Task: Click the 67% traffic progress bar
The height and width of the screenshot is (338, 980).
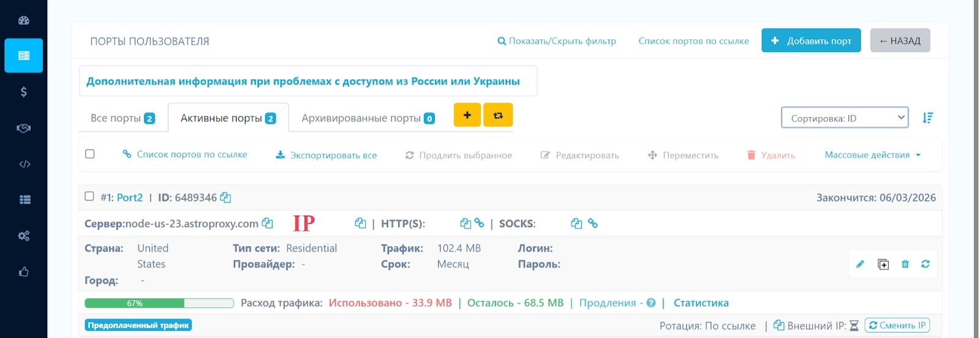Action: coord(159,303)
